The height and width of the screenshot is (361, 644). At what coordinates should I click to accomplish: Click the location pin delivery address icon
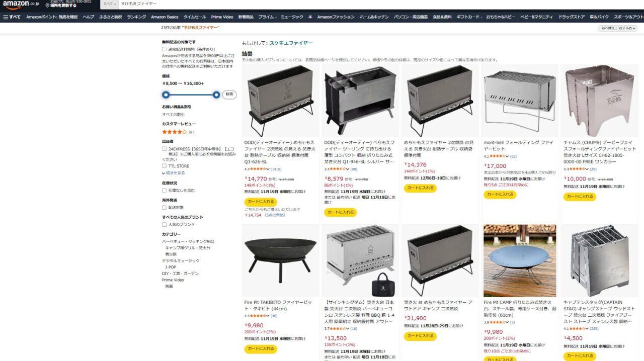(x=47, y=6)
